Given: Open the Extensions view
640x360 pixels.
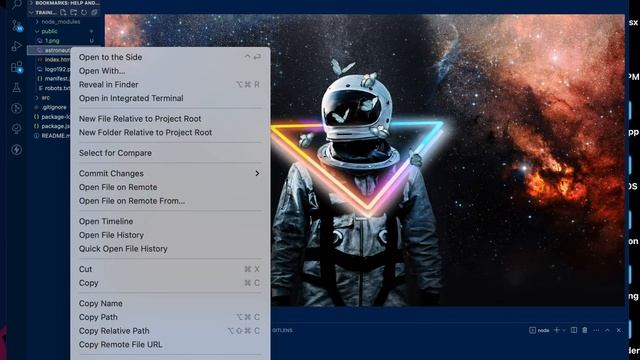Looking at the screenshot, I should tap(17, 67).
